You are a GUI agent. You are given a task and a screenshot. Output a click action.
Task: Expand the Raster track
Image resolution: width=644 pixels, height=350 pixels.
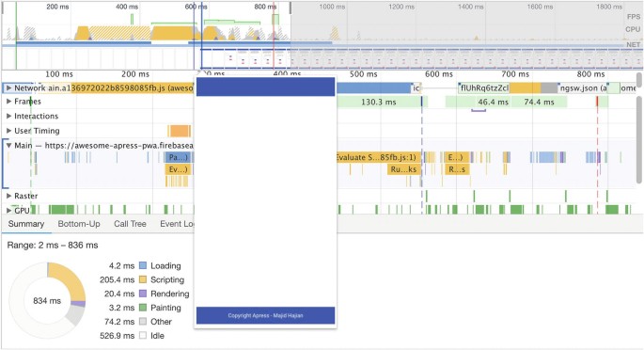pos(8,196)
